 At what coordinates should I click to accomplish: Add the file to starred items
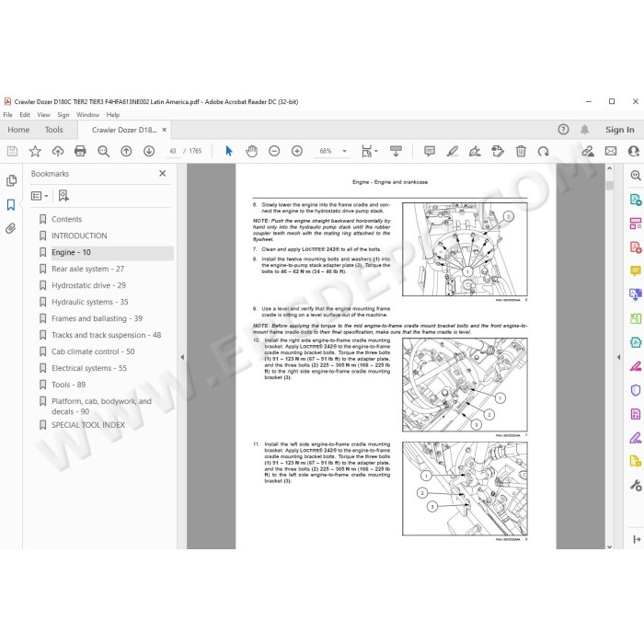click(35, 151)
